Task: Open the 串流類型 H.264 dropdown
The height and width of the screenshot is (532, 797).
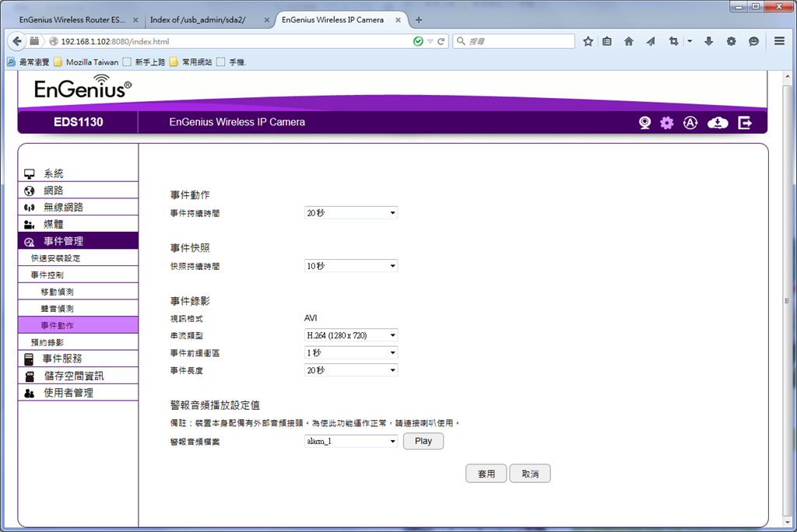Action: pyautogui.click(x=351, y=335)
